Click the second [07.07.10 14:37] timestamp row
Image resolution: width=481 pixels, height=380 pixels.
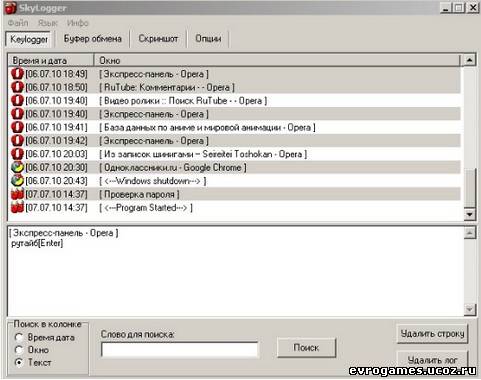click(x=56, y=208)
